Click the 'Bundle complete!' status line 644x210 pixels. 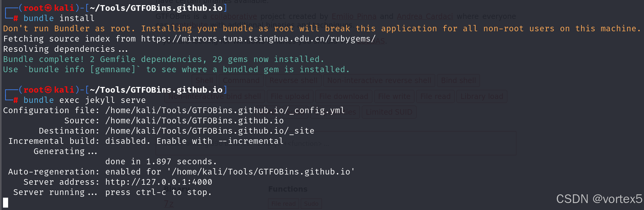[163, 59]
